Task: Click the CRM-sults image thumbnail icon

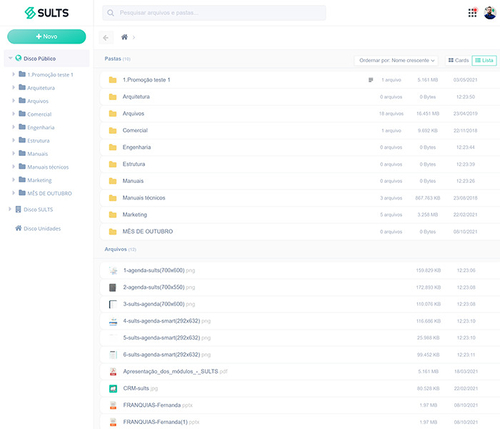Action: pyautogui.click(x=113, y=388)
